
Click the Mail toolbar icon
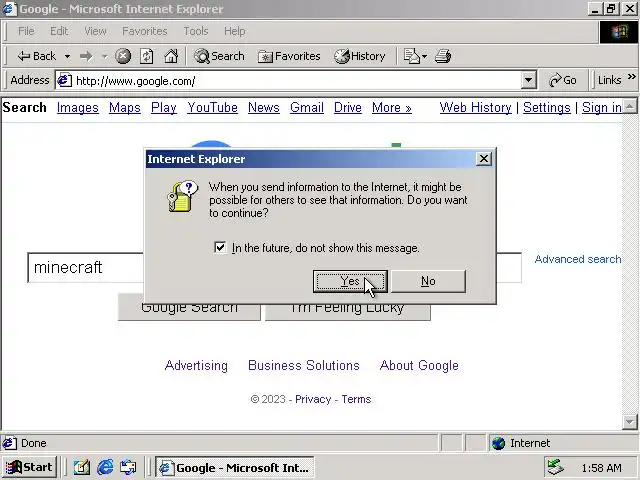point(411,56)
